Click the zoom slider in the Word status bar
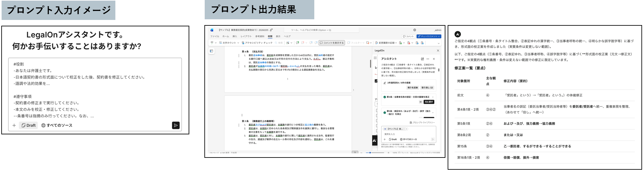The width and height of the screenshot is (644, 171). point(375,153)
